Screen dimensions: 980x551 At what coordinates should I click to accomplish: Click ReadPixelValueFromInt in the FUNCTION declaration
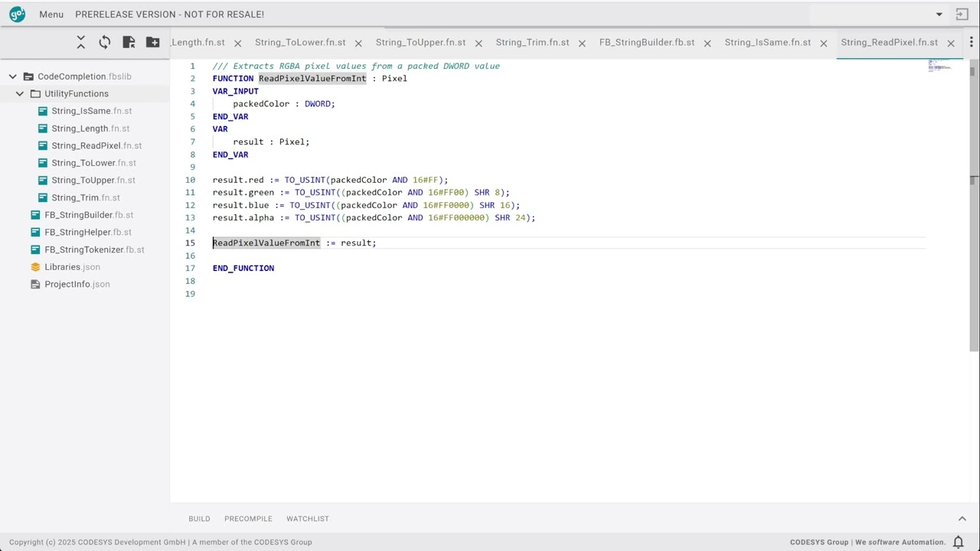(x=312, y=79)
